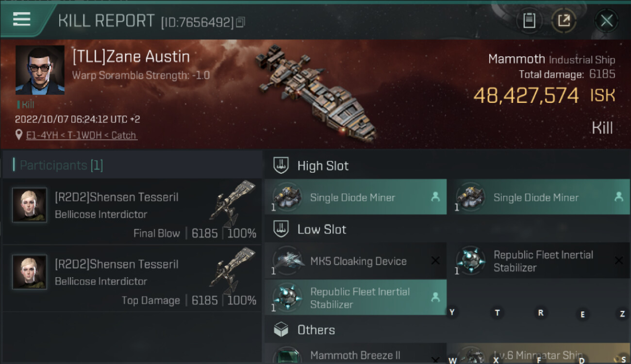The image size is (631, 364).
Task: Click the Others section header
Action: click(316, 330)
